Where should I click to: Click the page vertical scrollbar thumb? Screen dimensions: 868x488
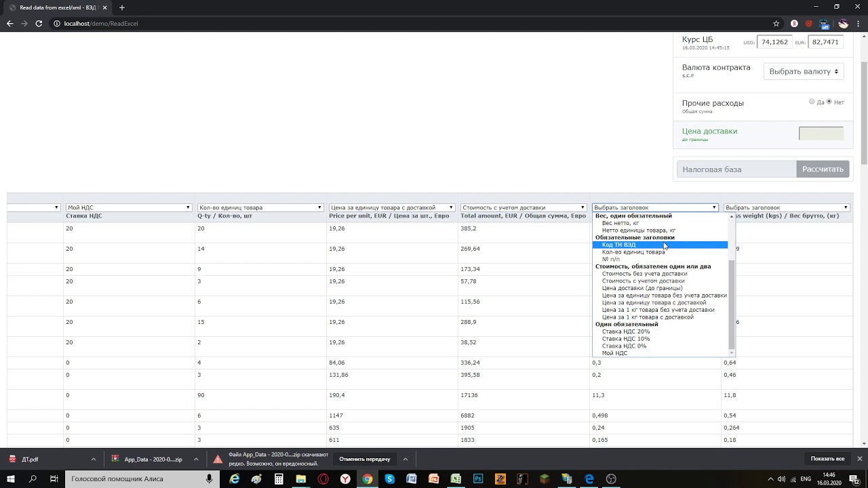[x=864, y=112]
